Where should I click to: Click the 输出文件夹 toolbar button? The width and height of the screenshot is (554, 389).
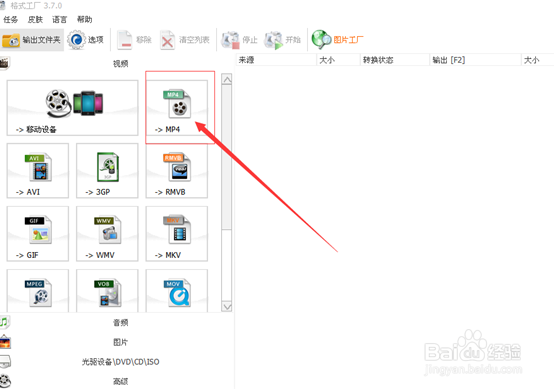[x=32, y=40]
